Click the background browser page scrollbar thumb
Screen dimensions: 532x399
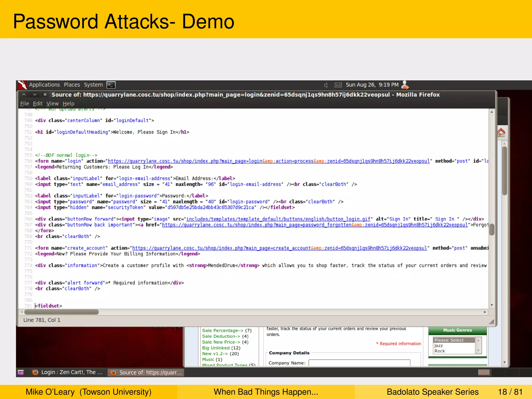point(504,171)
